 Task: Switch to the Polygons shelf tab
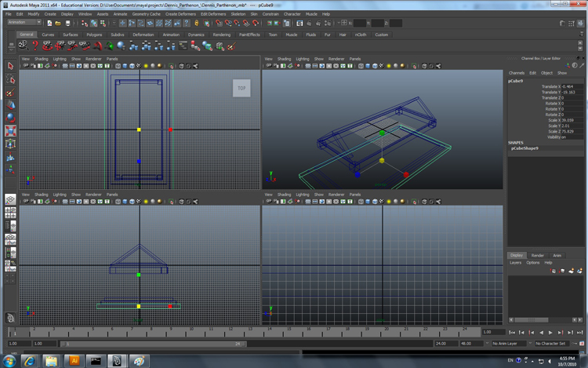(93, 35)
